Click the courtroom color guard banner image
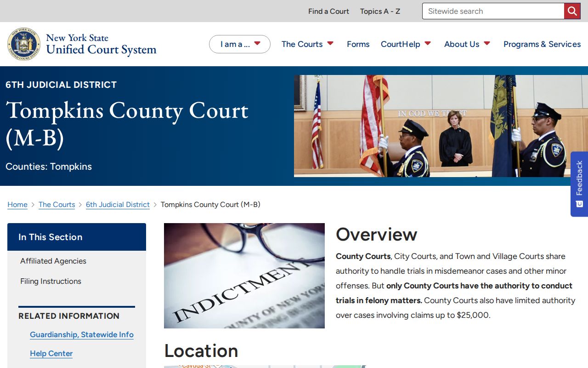Viewport: 588px width, 368px height. 441,126
